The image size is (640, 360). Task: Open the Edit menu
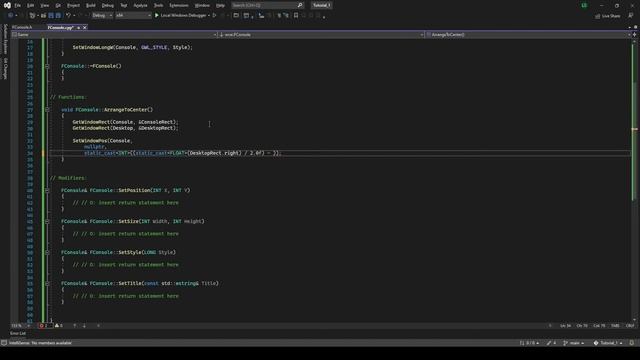[31, 5]
